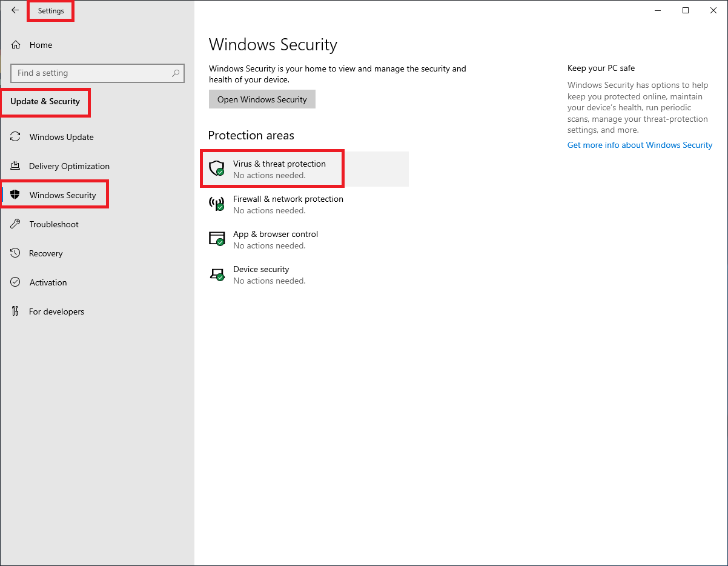The width and height of the screenshot is (728, 566).
Task: Select Windows Update in the sidebar
Action: coord(61,137)
